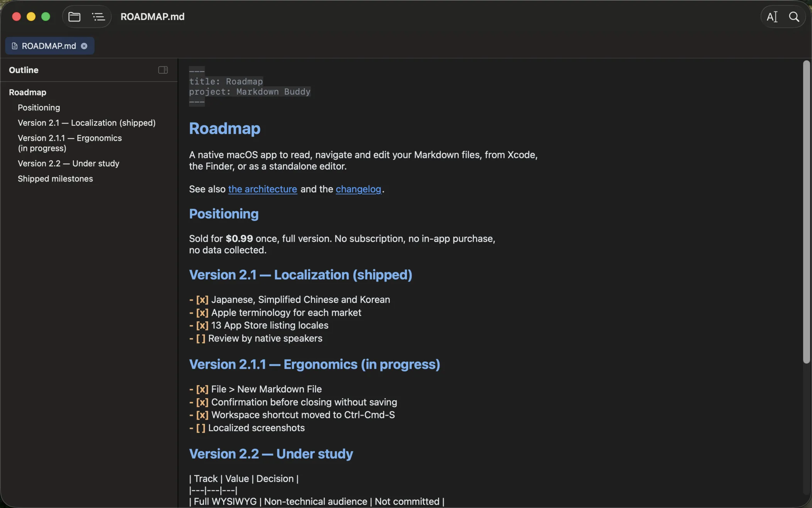Click the 'A native macOS app' intro paragraph
812x508 pixels.
pyautogui.click(x=363, y=160)
